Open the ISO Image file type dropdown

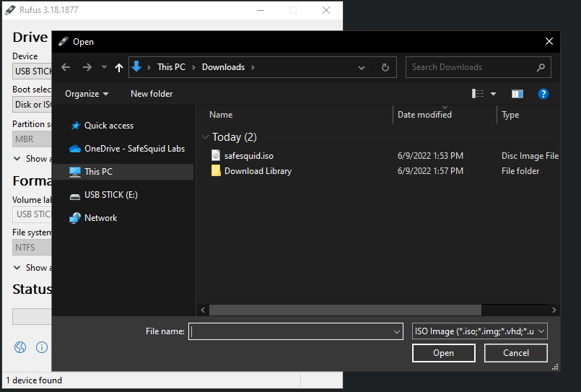(x=479, y=331)
